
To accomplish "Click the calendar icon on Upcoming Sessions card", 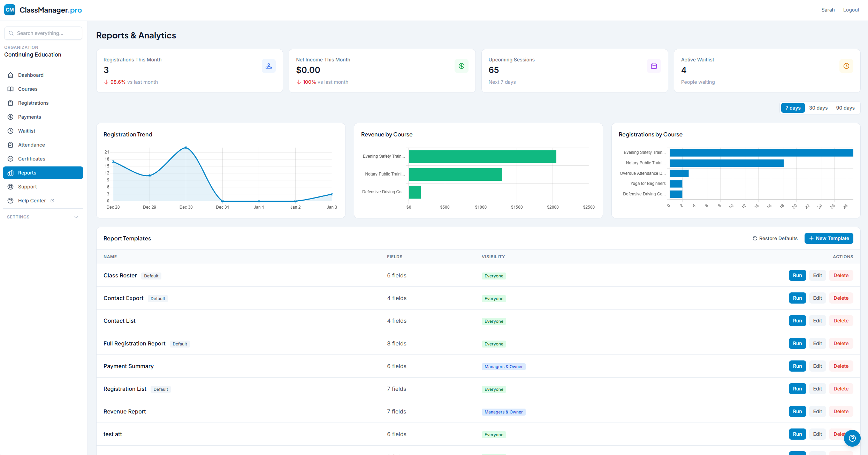I will point(654,66).
